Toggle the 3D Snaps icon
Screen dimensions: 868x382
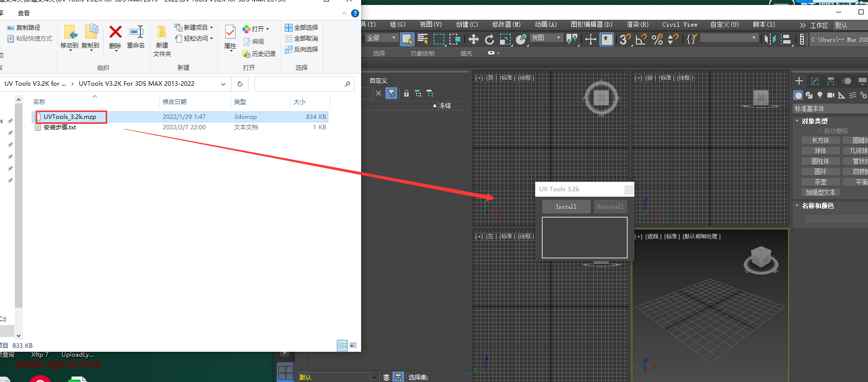pyautogui.click(x=625, y=39)
